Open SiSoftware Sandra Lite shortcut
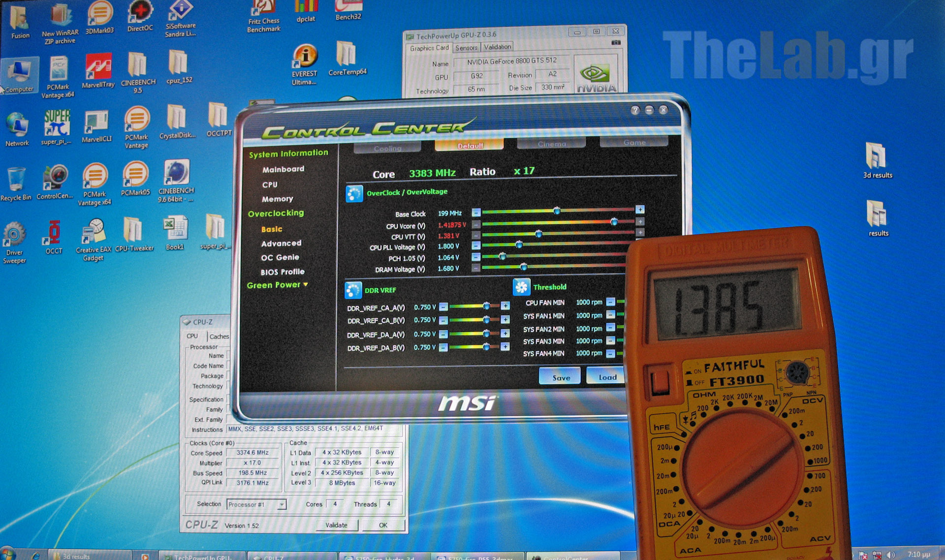This screenshot has height=560, width=945. [x=181, y=19]
